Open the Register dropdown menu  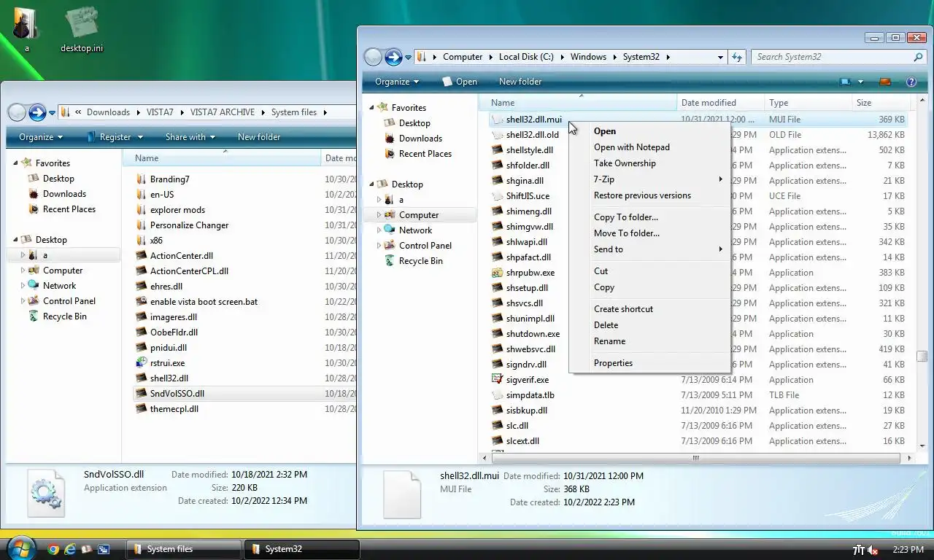pos(115,137)
